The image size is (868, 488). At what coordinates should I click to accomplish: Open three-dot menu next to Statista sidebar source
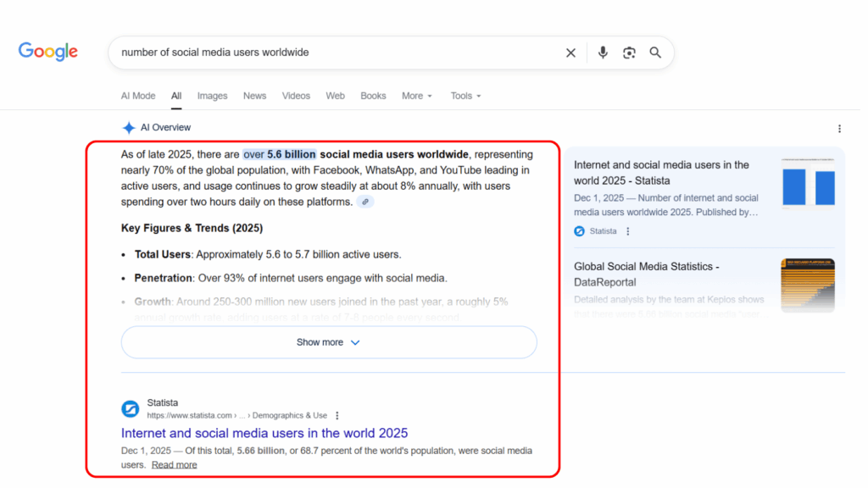click(628, 231)
